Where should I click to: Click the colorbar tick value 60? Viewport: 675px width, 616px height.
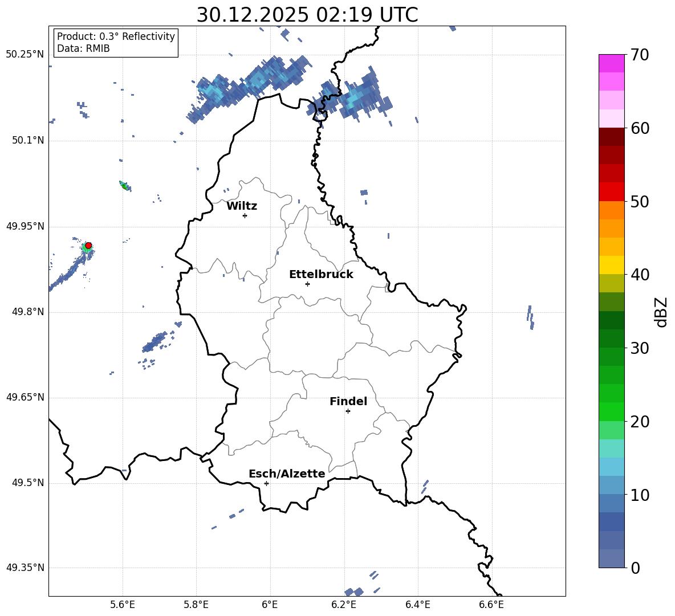point(639,128)
